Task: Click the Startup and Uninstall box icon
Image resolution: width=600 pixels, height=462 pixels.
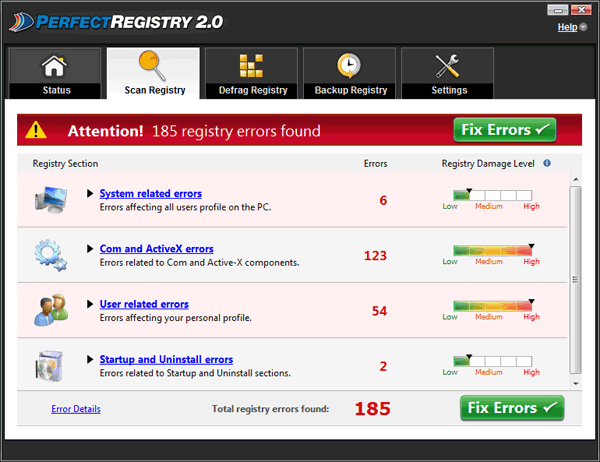Action: coord(50,365)
